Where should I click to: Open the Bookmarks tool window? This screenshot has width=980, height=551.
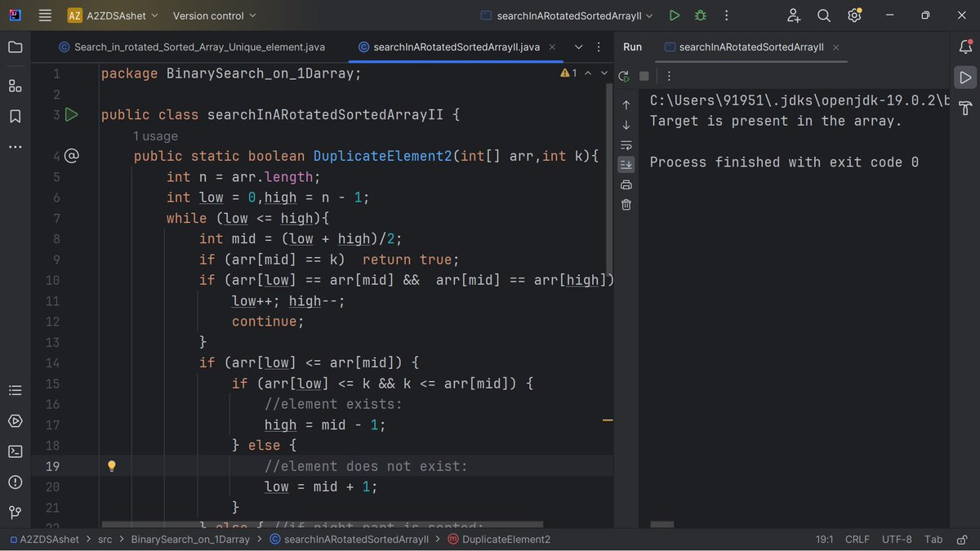pos(15,116)
